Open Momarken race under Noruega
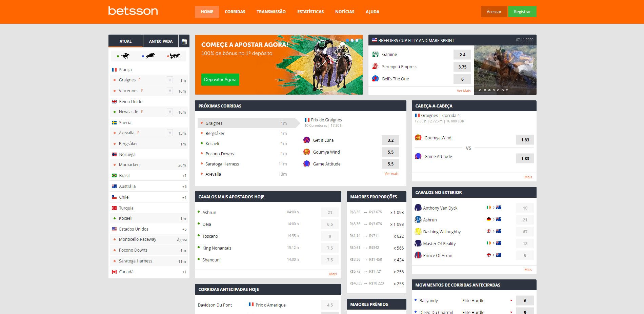 (x=149, y=165)
